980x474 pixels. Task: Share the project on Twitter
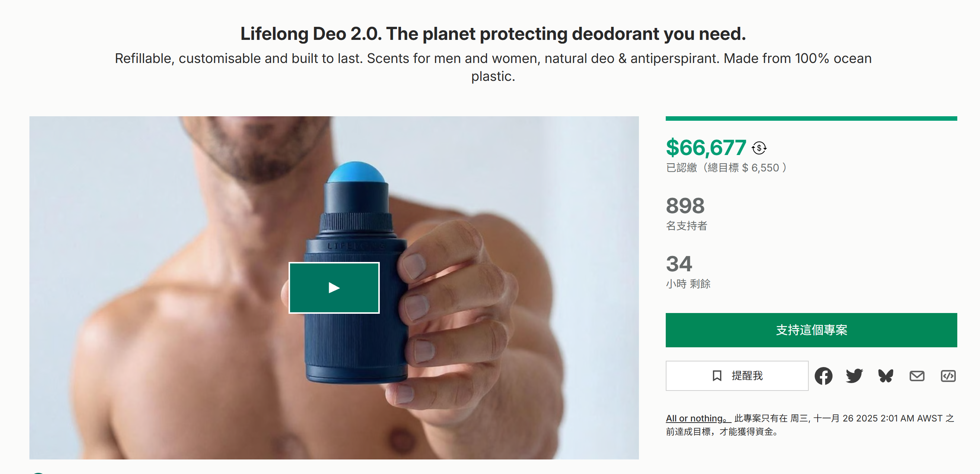point(854,376)
